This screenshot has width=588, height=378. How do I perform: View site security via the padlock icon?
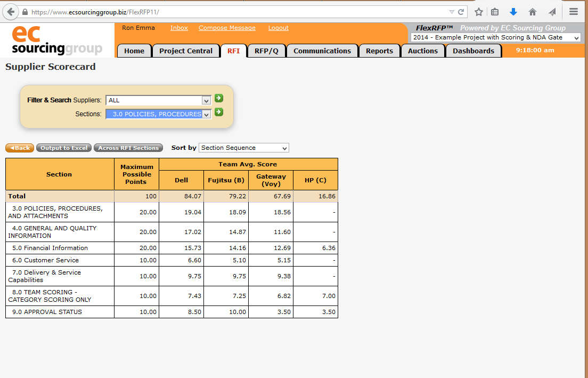click(x=25, y=11)
